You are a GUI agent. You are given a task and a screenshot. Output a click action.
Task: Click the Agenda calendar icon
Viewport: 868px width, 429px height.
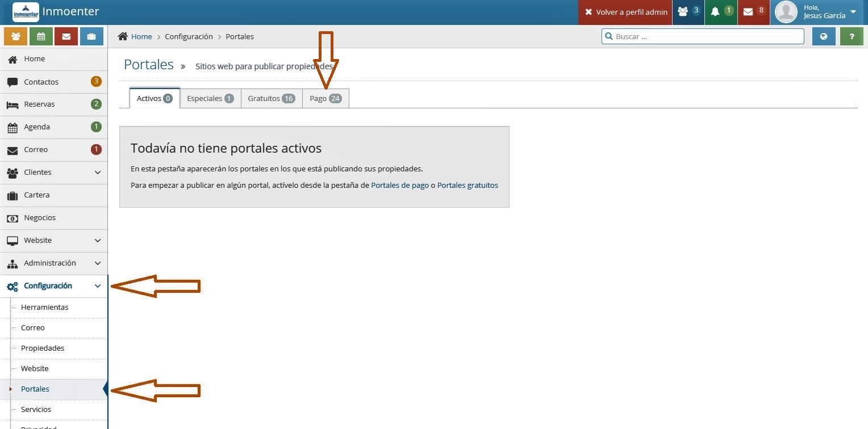pos(12,128)
